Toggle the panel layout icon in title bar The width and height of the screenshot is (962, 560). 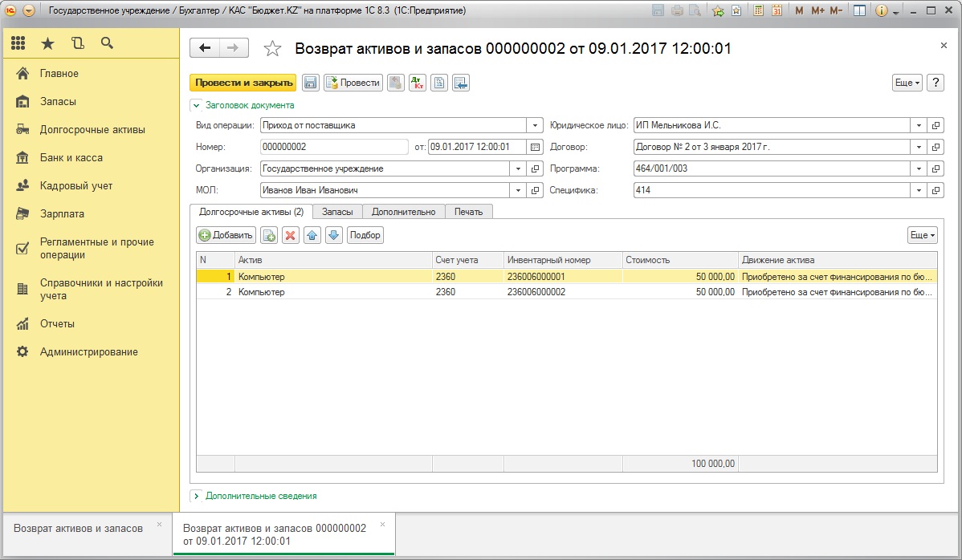pyautogui.click(x=859, y=10)
